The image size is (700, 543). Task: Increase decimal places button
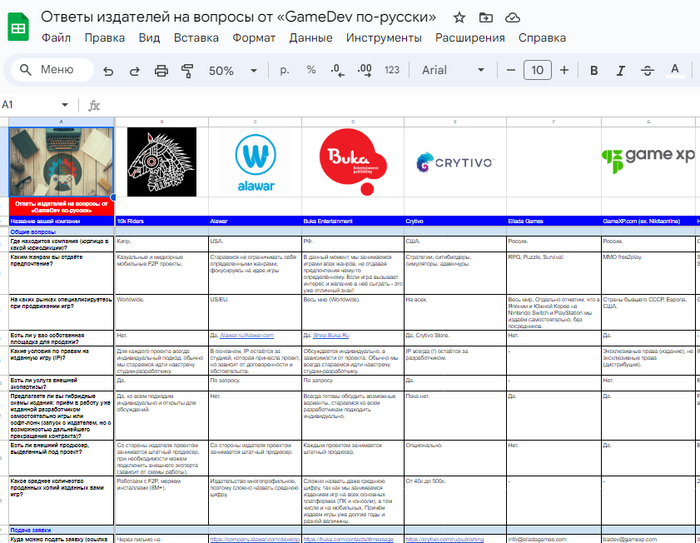(364, 71)
